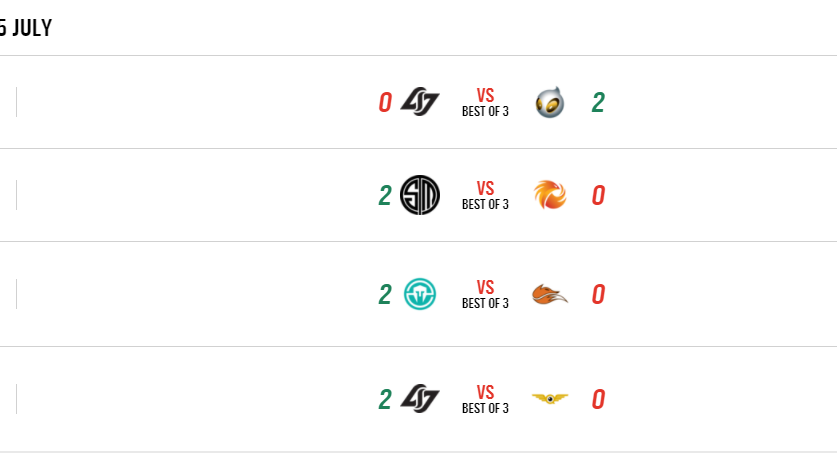Click FlyQuest's red score of 0
This screenshot has height=453, width=837.
598,399
